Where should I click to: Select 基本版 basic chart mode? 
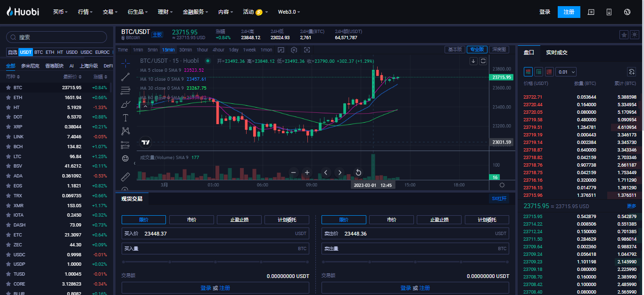coord(455,50)
